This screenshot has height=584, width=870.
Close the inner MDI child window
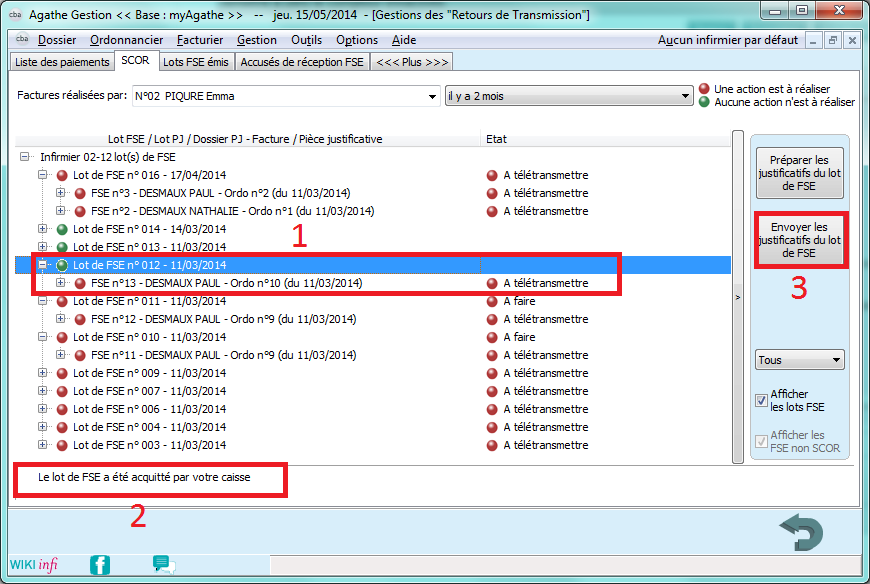(x=852, y=40)
